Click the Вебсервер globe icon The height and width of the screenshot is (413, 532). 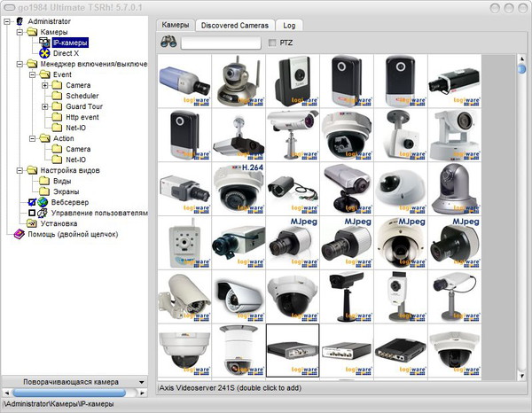42,202
